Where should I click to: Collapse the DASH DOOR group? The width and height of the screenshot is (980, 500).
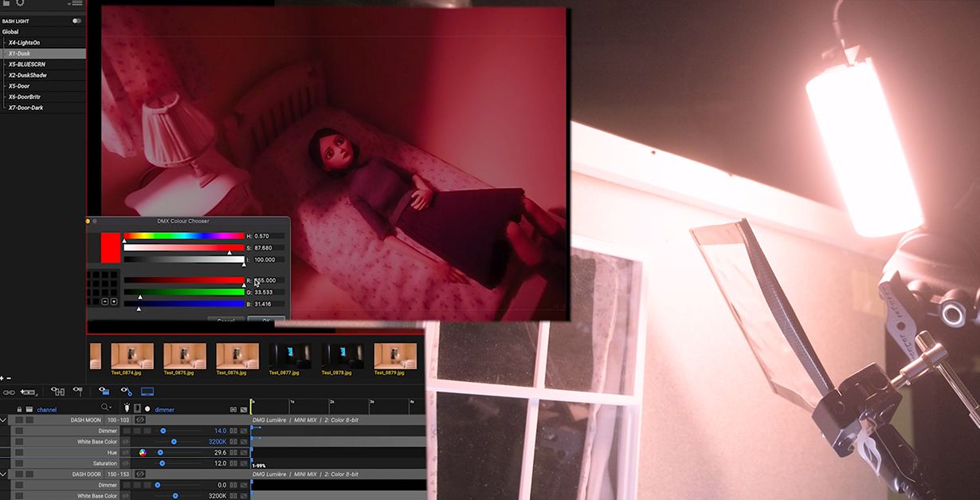[x=4, y=474]
